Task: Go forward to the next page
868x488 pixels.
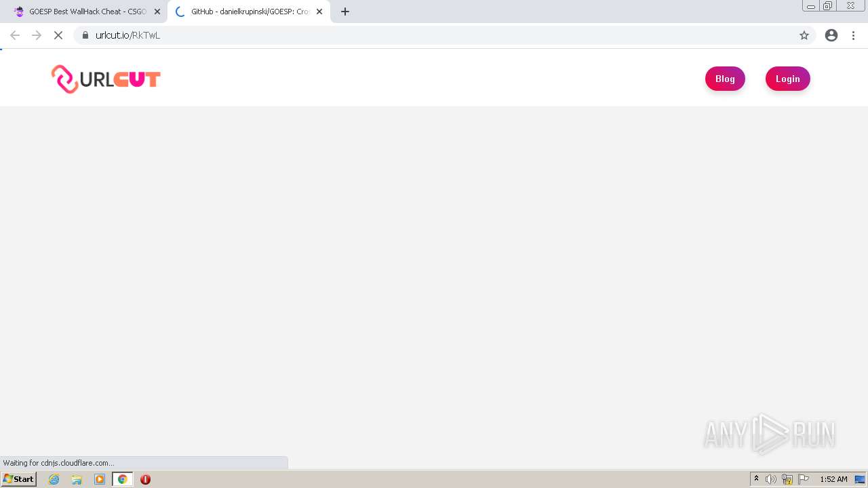Action: click(37, 35)
